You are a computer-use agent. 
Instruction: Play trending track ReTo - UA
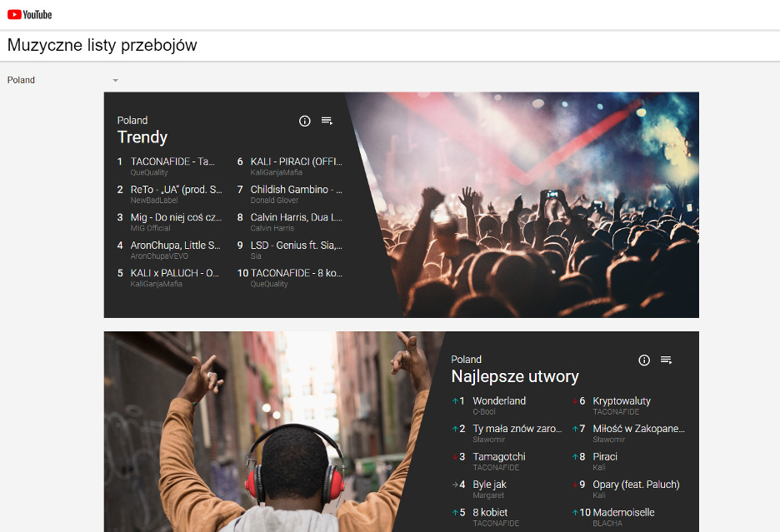[x=176, y=190]
